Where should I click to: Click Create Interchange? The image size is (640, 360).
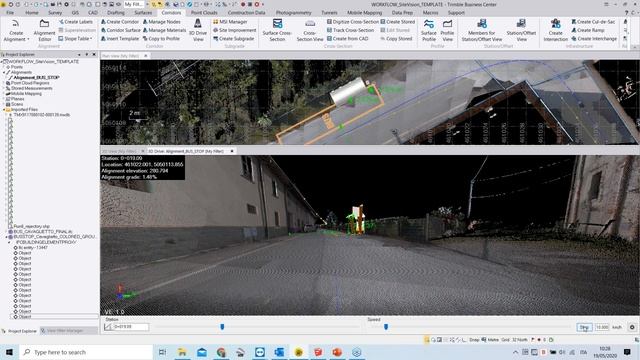click(594, 38)
